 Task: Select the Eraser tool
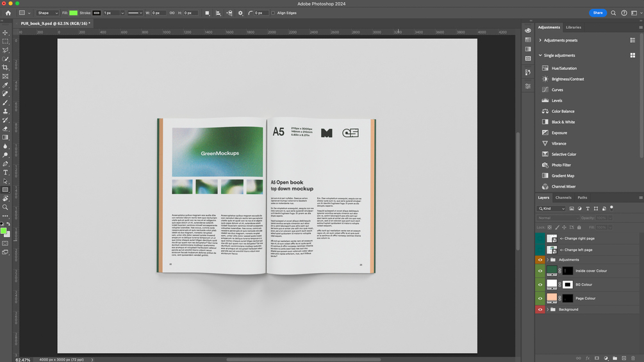[x=5, y=129]
